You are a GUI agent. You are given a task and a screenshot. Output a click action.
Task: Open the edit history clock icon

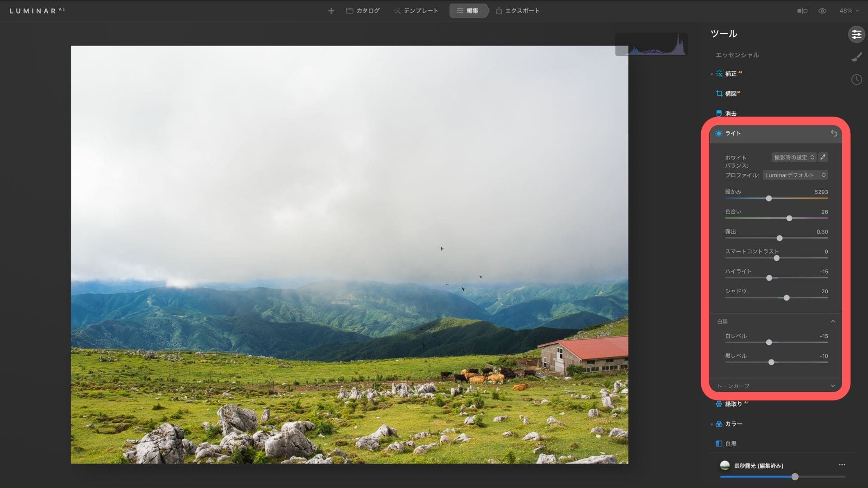click(x=856, y=80)
